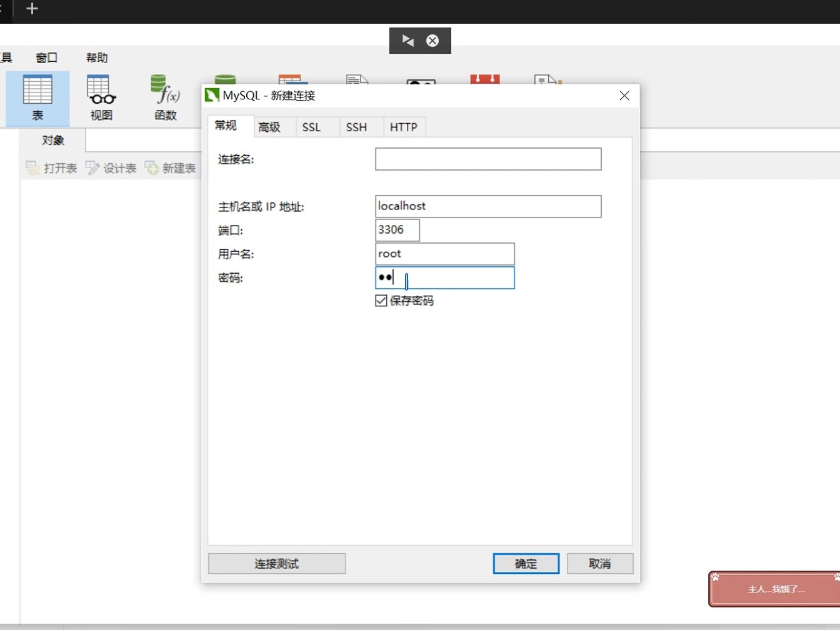Click the pin icon in floating bar
The width and height of the screenshot is (840, 630).
(408, 41)
